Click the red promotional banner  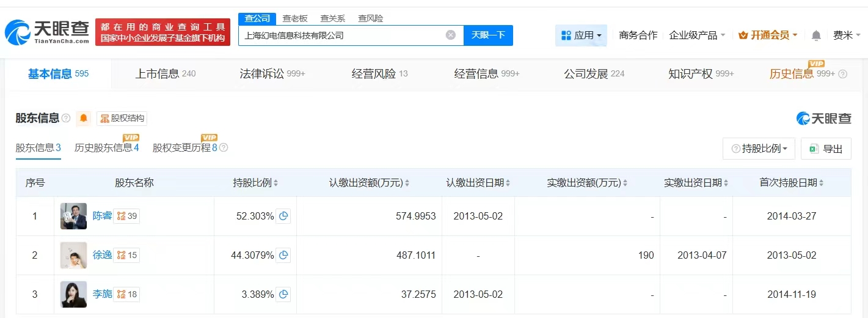[x=163, y=32]
